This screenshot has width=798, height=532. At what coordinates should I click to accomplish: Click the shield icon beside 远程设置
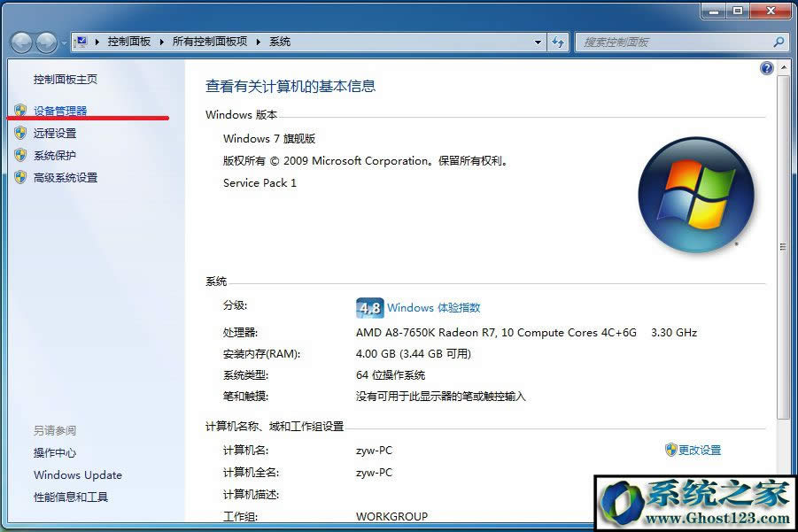pos(19,134)
